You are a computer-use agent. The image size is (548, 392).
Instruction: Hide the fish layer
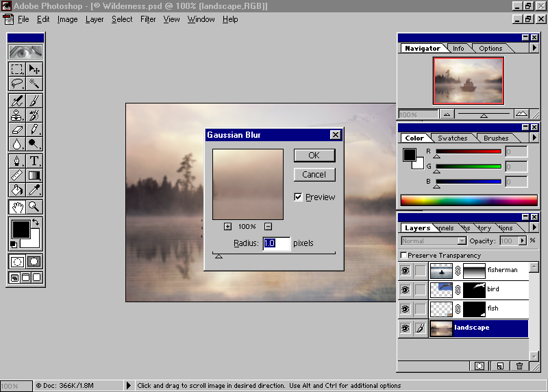[405, 309]
